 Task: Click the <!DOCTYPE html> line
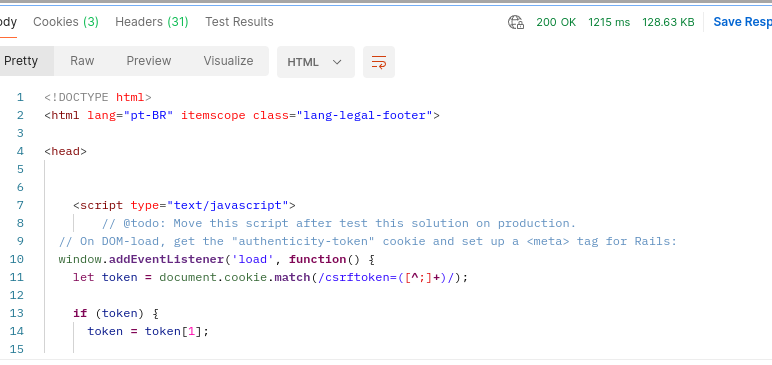point(98,98)
